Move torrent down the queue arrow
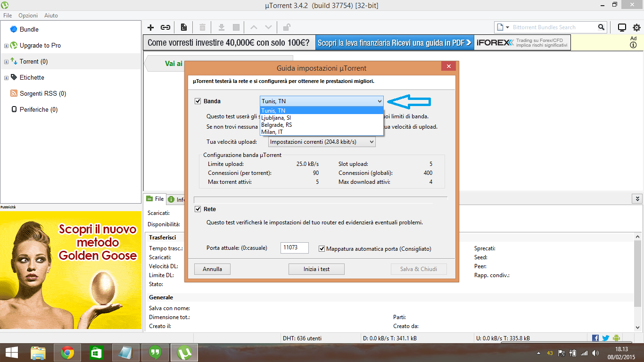644x362 pixels. click(x=268, y=27)
